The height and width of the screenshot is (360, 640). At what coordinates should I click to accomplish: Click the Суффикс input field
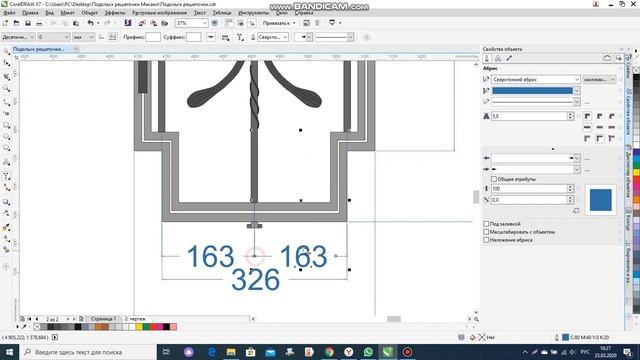point(193,37)
